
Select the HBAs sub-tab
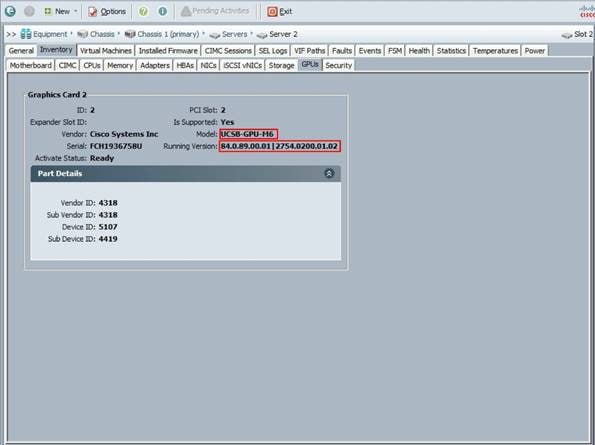185,66
